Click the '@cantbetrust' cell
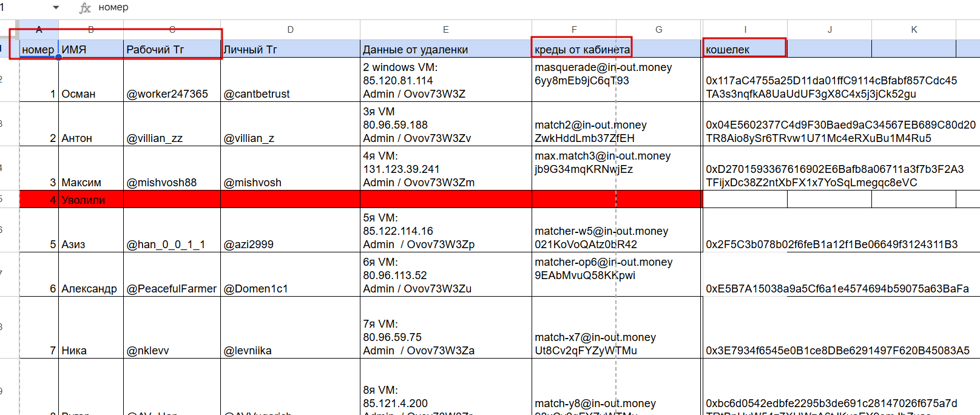The height and width of the screenshot is (415, 980). point(290,79)
